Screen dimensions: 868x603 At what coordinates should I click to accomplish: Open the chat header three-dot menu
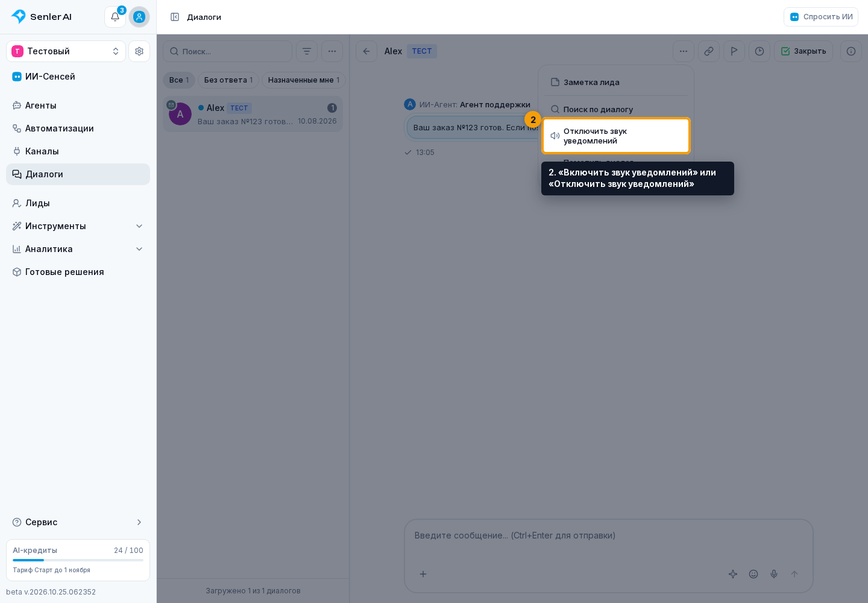[684, 51]
